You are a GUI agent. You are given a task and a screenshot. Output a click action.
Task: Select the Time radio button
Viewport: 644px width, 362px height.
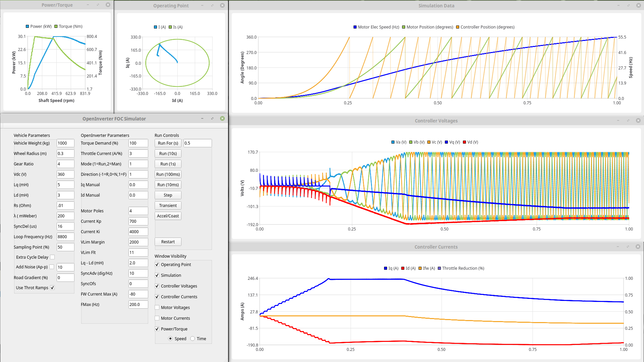coord(193,339)
